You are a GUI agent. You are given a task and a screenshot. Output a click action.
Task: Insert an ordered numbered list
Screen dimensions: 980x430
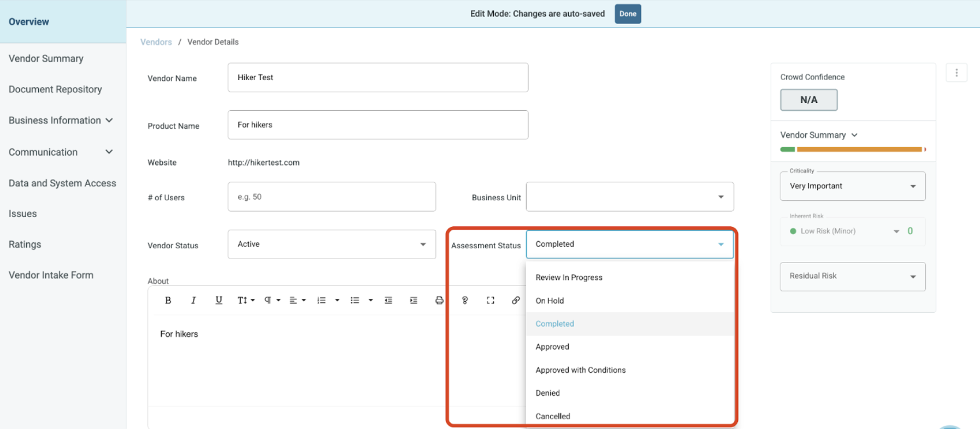321,300
